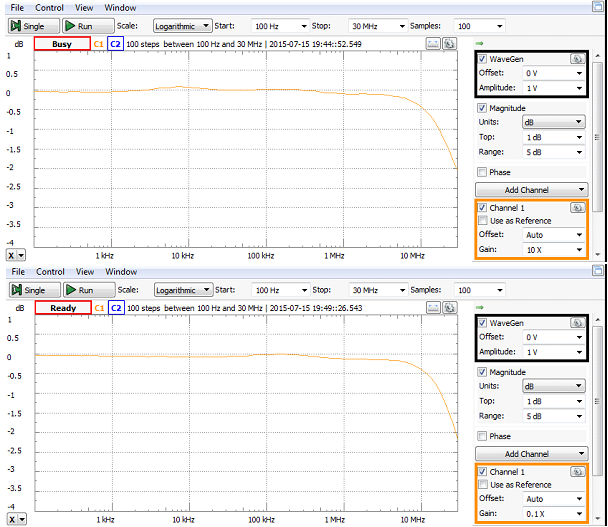This screenshot has width=608, height=527.
Task: Expand top Channel 1 Gain 10 X dropdown
Action: point(553,250)
